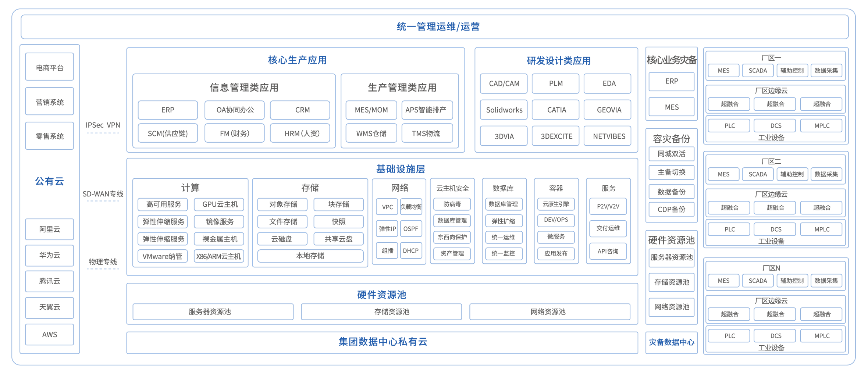Viewport: 868px width, 381px height.
Task: Select the 对象存储 box
Action: [282, 204]
